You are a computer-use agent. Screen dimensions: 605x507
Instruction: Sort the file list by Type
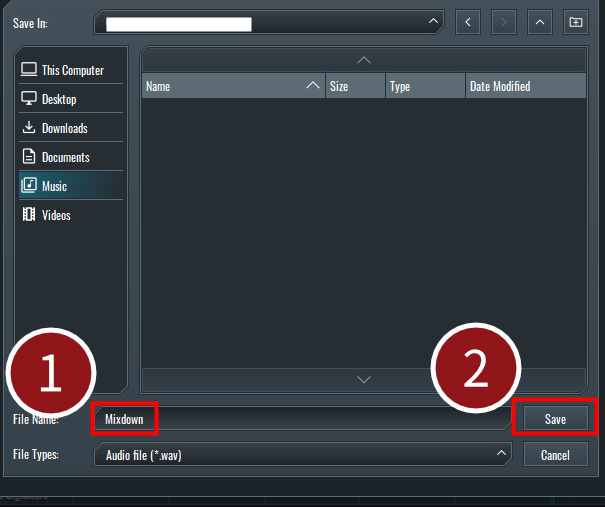click(x=425, y=87)
